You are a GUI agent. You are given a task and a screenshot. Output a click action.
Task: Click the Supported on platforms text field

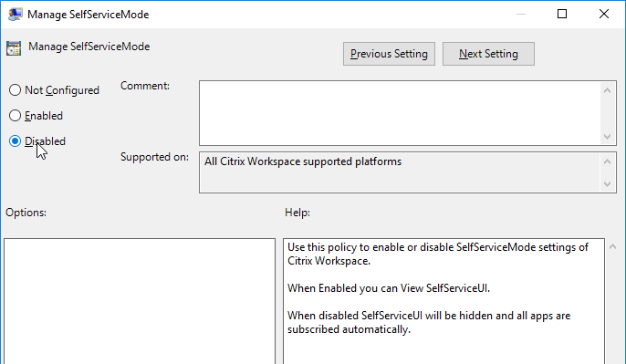400,172
